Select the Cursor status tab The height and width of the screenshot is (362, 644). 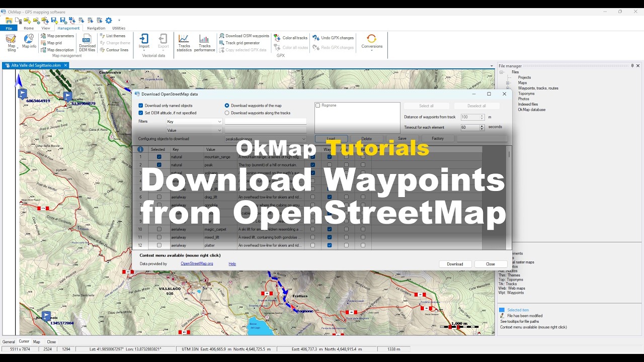24,341
